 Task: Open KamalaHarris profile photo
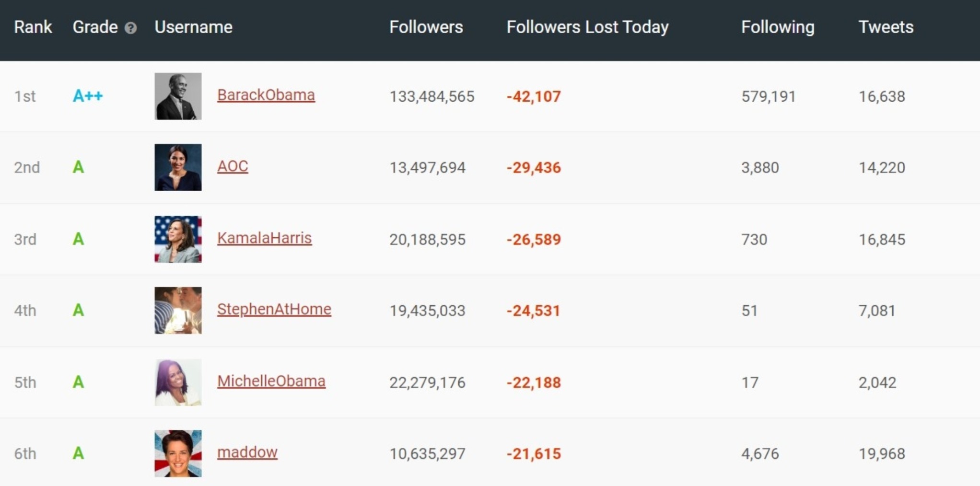pos(178,239)
